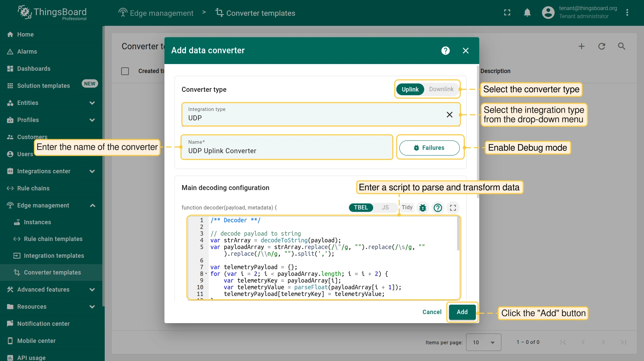
Task: Close the Add data converter dialog
Action: (x=465, y=51)
